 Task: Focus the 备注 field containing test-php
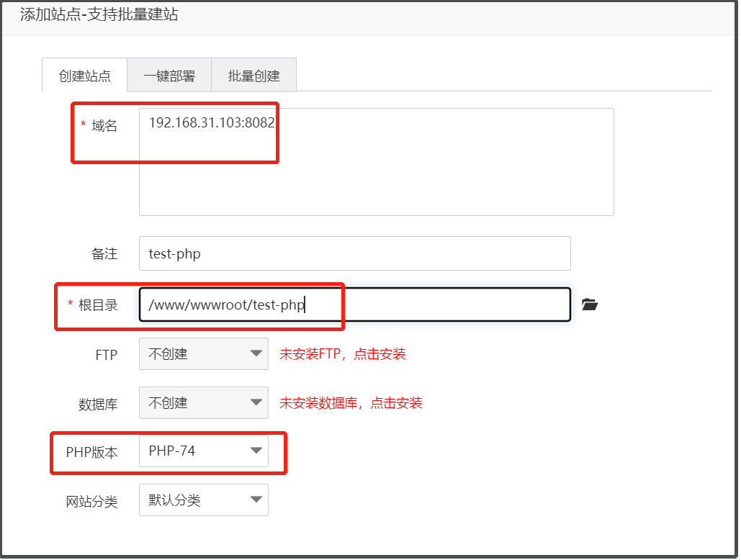point(354,253)
